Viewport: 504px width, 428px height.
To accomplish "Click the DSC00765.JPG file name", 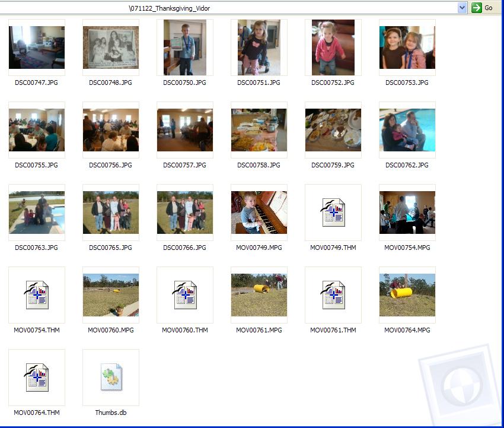I will tap(110, 248).
